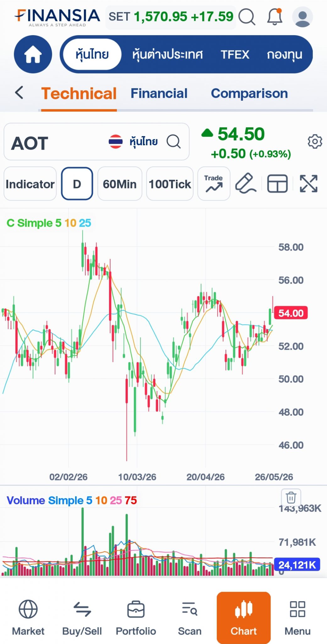Switch to the Financial tab
This screenshot has width=327, height=644.
click(x=159, y=93)
